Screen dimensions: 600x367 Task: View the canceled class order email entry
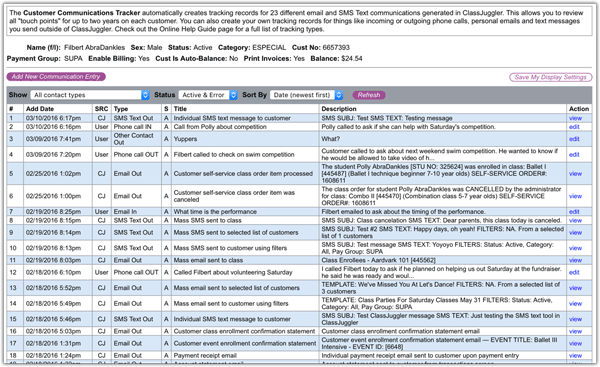coord(575,196)
